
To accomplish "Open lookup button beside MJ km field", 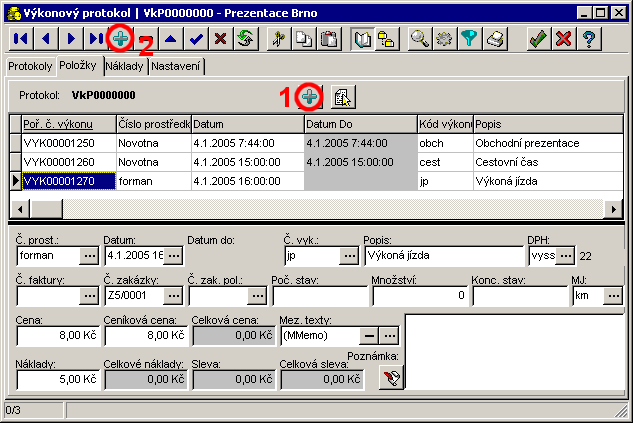I will click(x=611, y=296).
